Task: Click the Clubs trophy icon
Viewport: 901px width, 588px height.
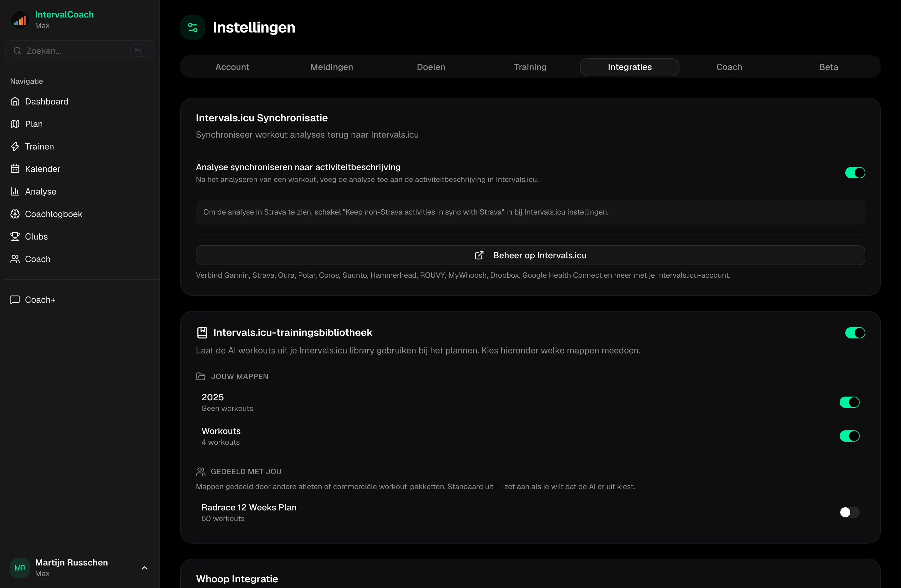Action: (x=15, y=236)
